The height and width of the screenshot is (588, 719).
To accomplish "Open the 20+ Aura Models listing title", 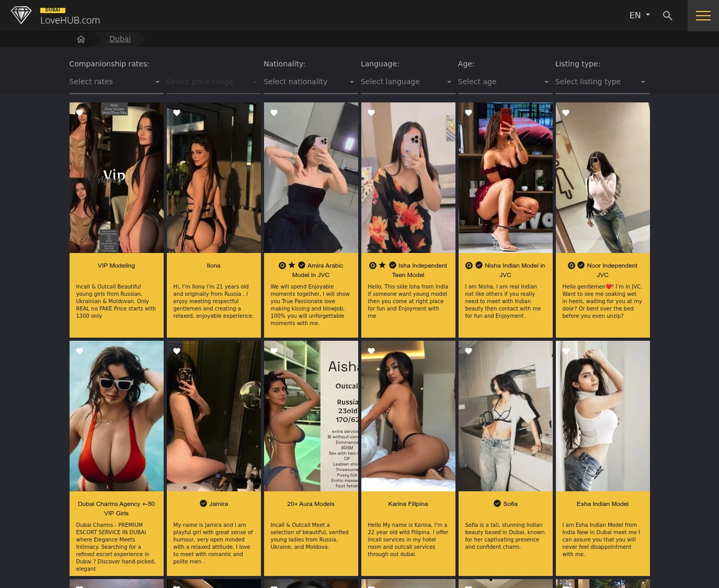I will [311, 504].
